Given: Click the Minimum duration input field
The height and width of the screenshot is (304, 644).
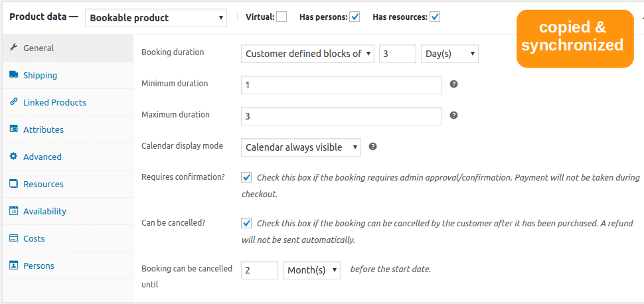Looking at the screenshot, I should [341, 85].
